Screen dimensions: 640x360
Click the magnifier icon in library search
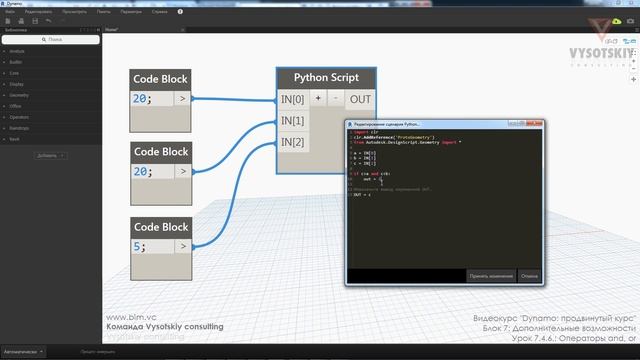pos(44,40)
